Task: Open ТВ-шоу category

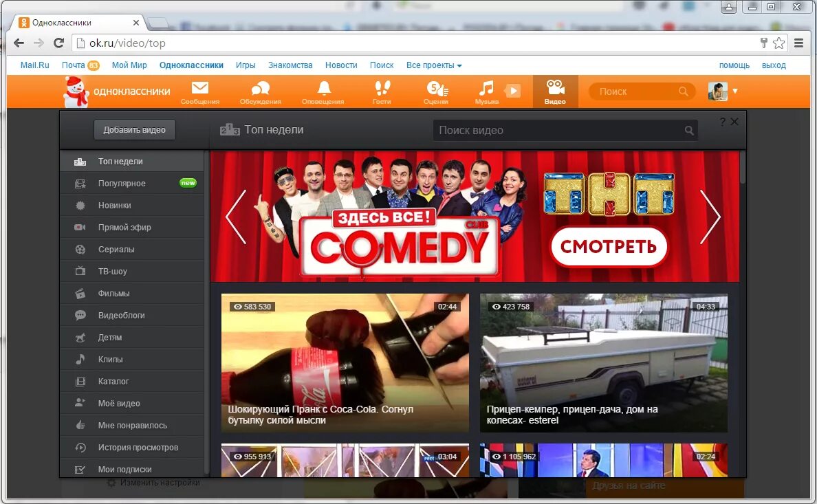Action: 132,272
